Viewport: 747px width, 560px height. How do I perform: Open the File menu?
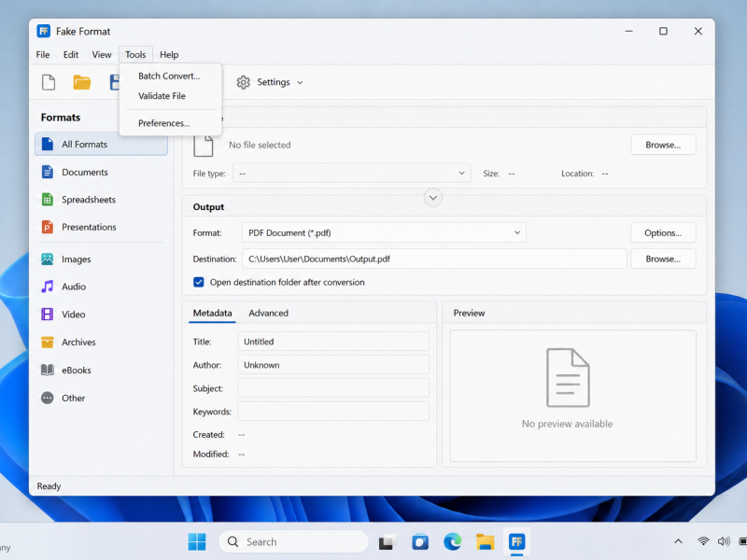coord(43,55)
